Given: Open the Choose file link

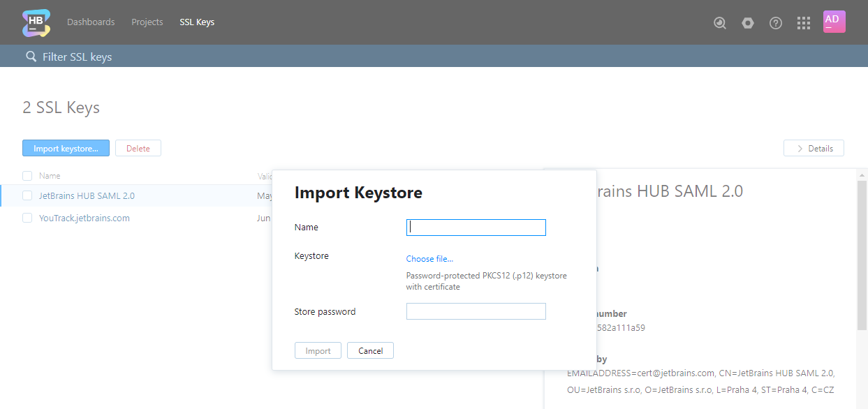Looking at the screenshot, I should click(x=429, y=258).
